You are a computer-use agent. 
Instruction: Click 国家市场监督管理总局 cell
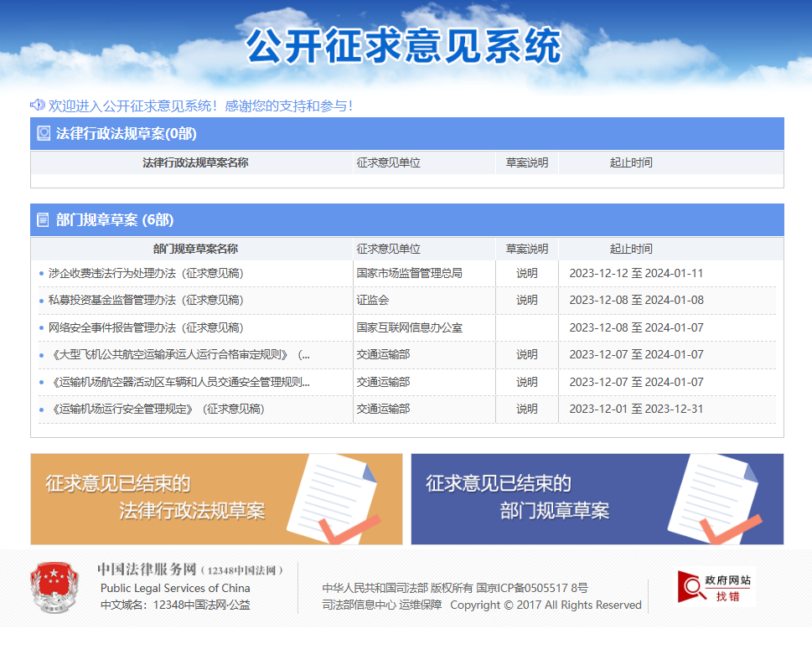click(409, 273)
